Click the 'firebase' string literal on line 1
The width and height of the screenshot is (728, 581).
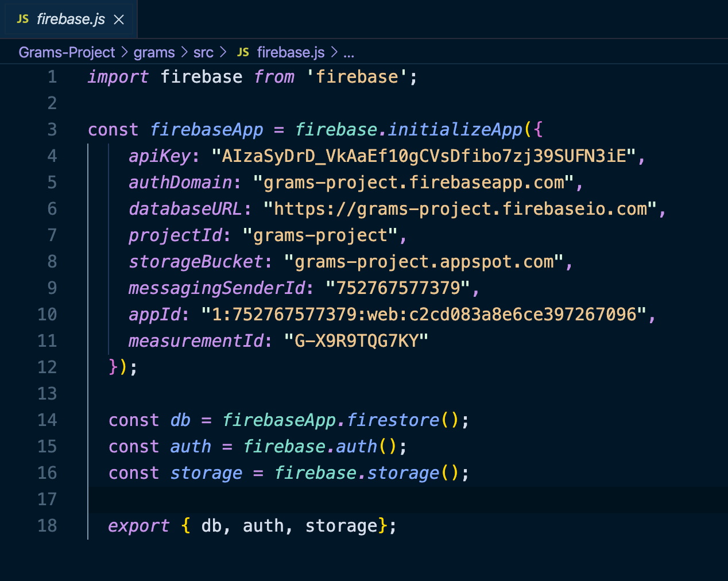[x=357, y=77]
